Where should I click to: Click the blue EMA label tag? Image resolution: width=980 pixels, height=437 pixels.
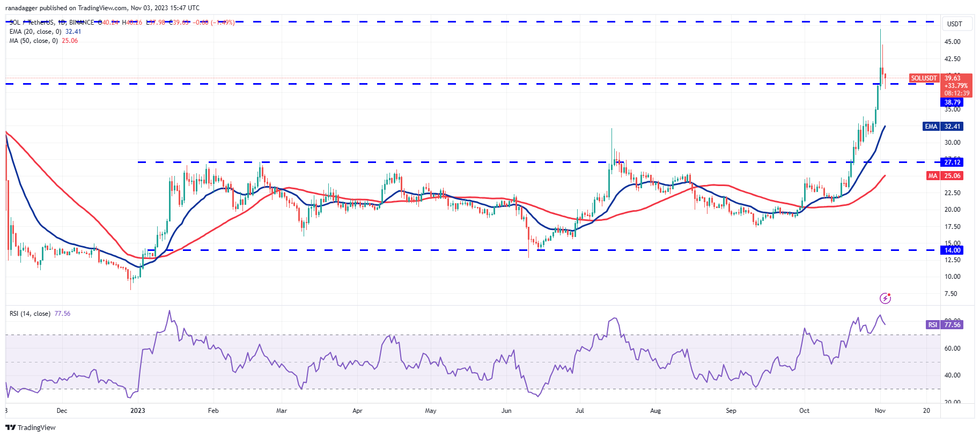(x=931, y=127)
